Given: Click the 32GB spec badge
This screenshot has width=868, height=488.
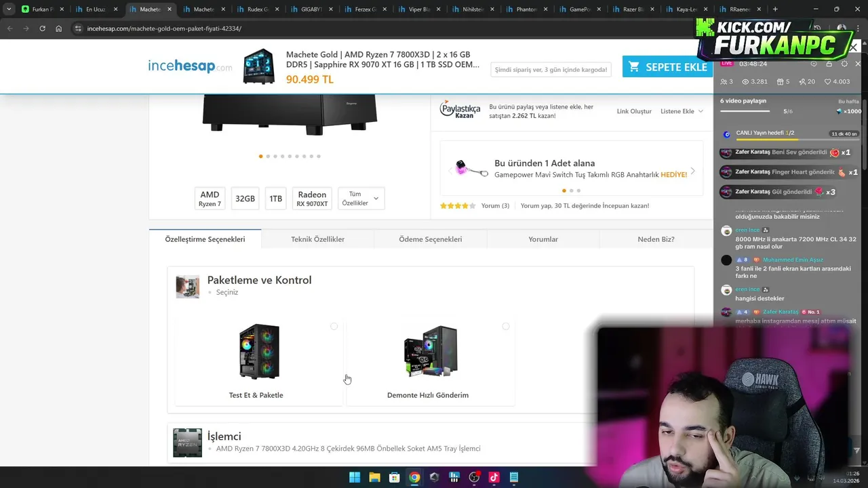Looking at the screenshot, I should (x=245, y=199).
